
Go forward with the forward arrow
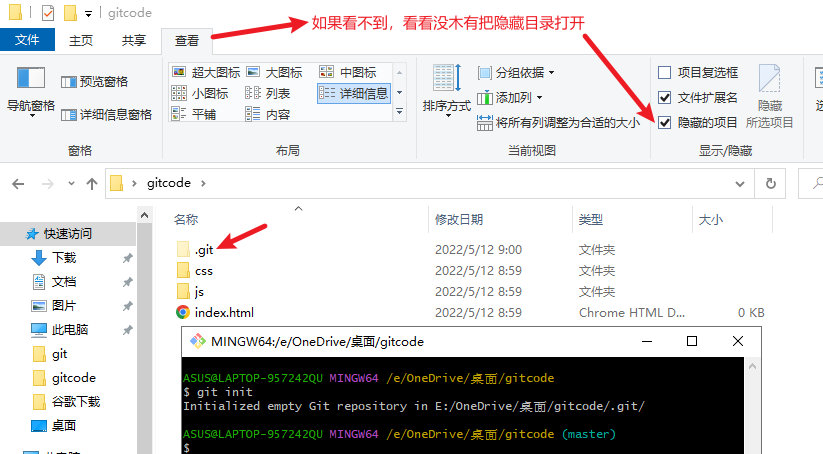[48, 184]
